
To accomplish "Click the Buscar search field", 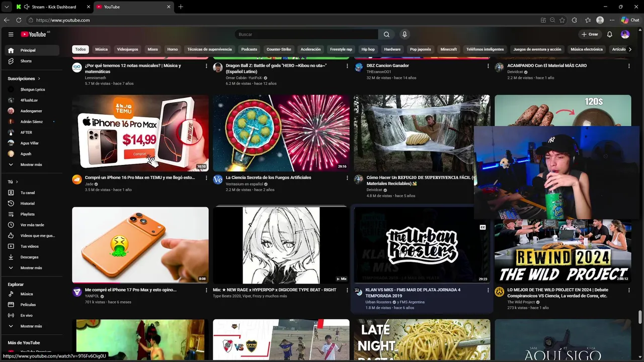I will point(306,34).
